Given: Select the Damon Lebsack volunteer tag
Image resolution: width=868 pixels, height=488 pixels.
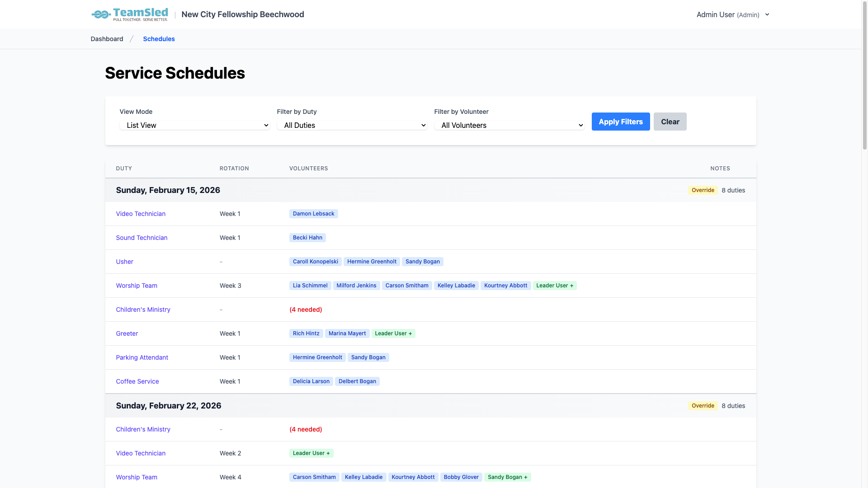Looking at the screenshot, I should point(313,213).
